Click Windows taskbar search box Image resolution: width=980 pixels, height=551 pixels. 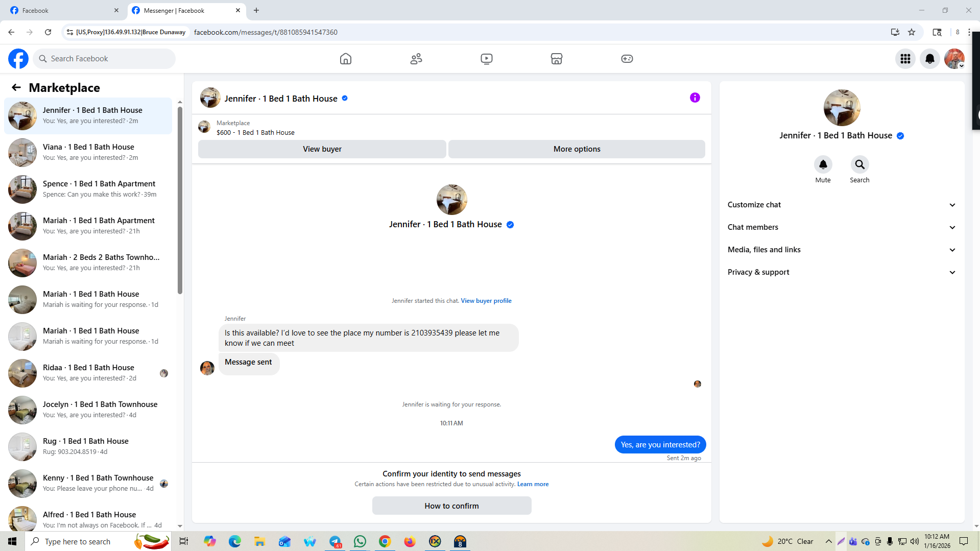click(x=97, y=541)
